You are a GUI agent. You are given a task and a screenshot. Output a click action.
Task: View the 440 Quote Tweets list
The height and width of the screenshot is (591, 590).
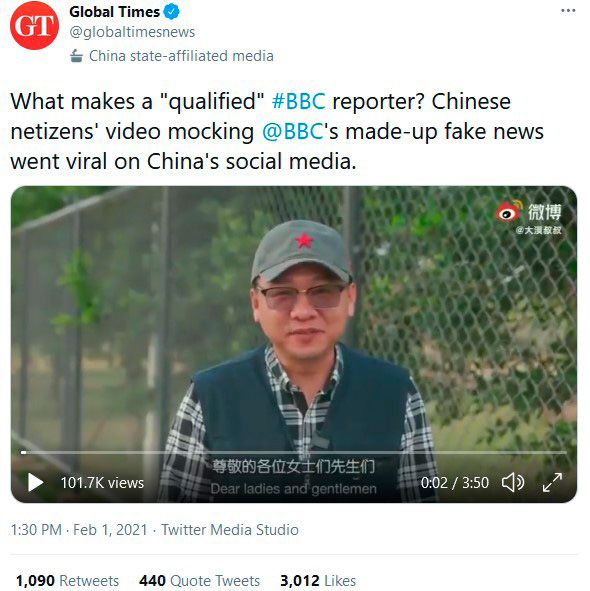(x=199, y=580)
